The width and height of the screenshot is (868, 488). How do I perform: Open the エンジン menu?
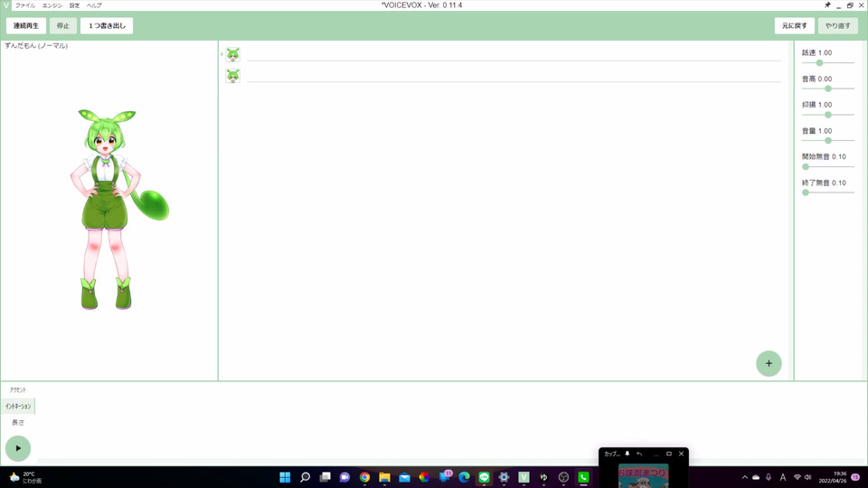pos(52,5)
